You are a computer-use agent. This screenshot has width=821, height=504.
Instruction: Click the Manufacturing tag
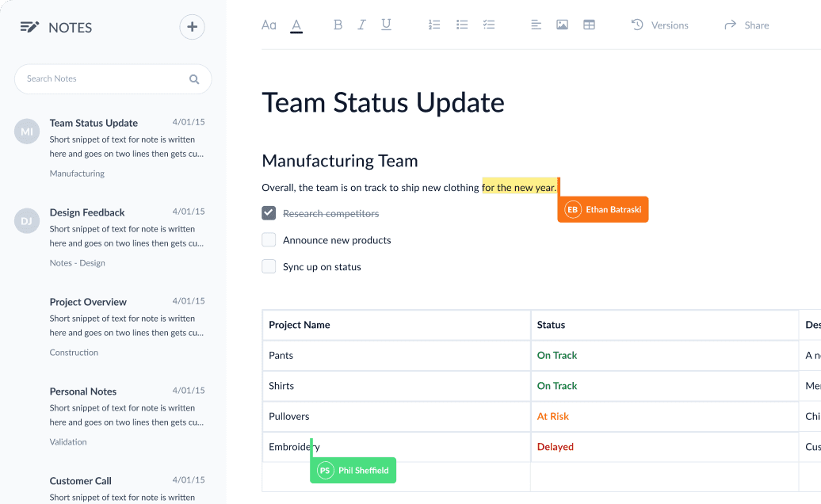coord(77,174)
